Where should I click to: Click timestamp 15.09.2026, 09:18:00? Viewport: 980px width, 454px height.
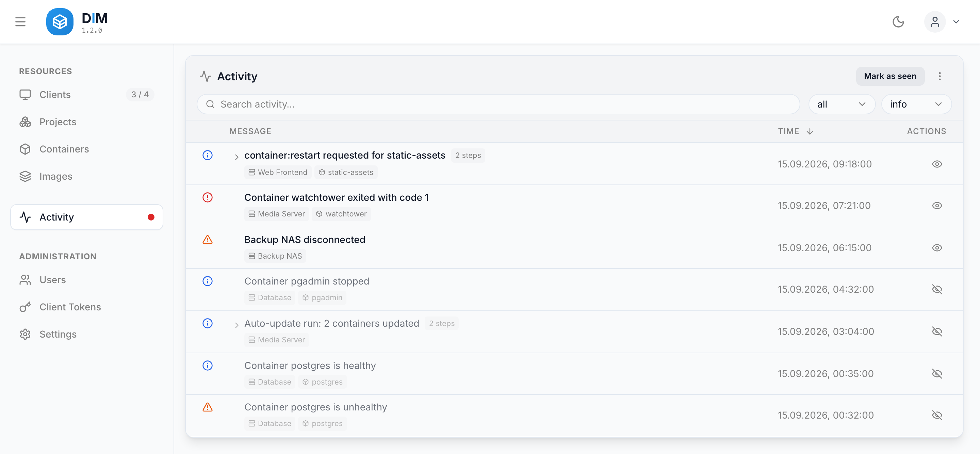pos(825,164)
